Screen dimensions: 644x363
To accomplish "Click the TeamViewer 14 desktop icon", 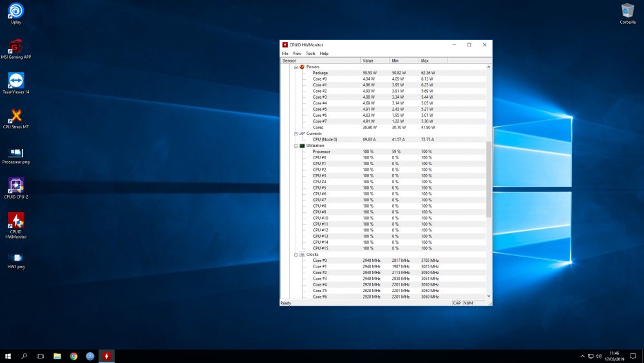I will click(16, 81).
